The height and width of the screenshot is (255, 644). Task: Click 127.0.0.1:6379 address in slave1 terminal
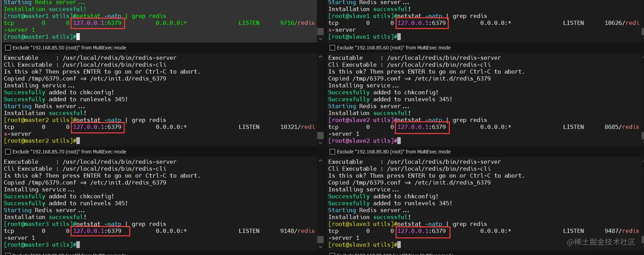click(422, 23)
